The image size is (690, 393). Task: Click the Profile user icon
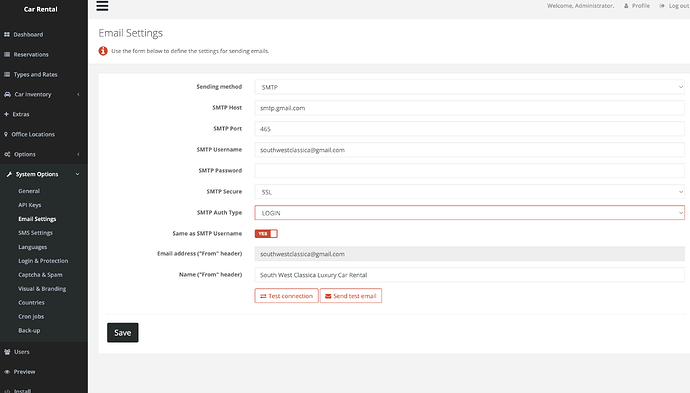(x=626, y=6)
